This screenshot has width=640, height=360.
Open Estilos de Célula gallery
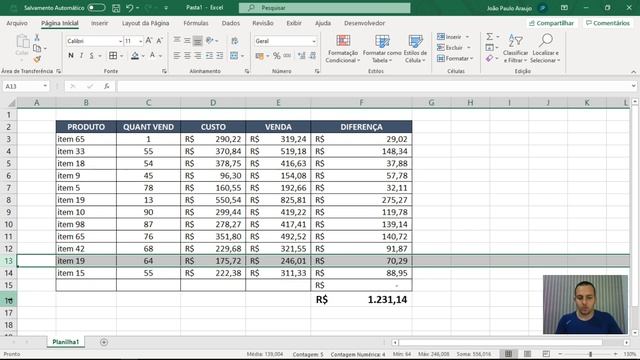415,49
